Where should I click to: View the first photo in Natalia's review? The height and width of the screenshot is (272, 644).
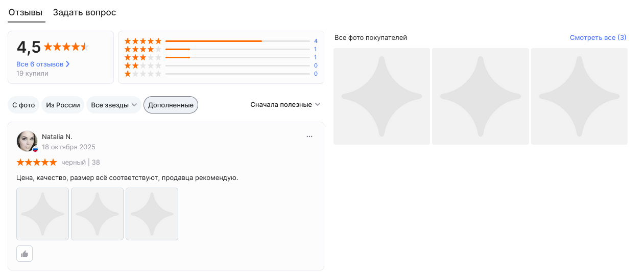pyautogui.click(x=42, y=214)
